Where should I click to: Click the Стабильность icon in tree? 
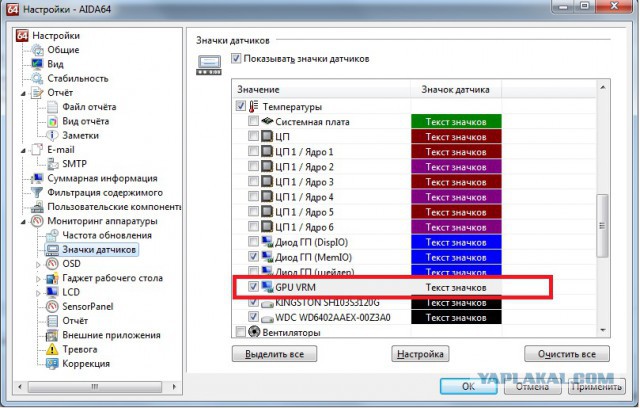pyautogui.click(x=38, y=78)
